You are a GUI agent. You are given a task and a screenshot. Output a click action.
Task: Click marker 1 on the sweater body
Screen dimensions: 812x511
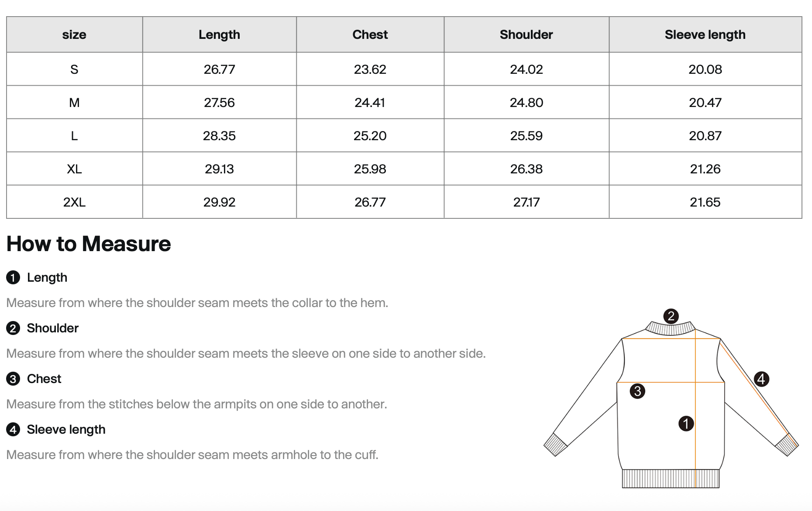686,423
